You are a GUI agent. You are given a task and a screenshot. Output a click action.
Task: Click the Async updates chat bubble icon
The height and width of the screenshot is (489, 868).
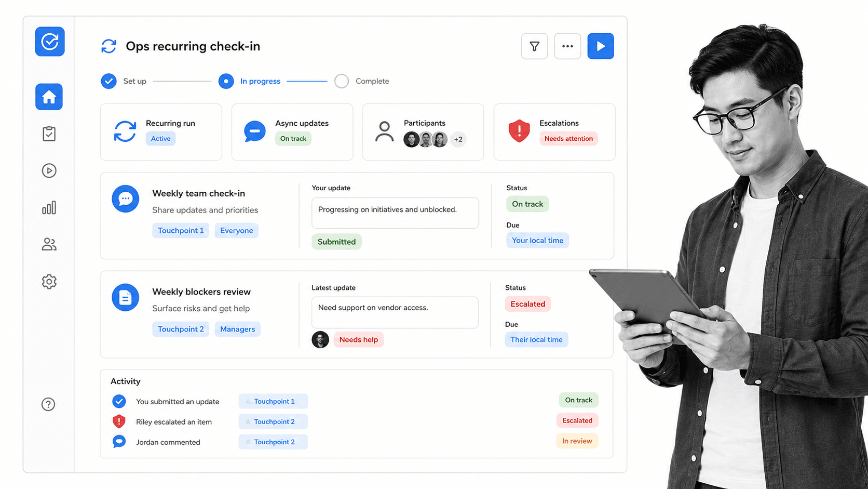pyautogui.click(x=255, y=131)
